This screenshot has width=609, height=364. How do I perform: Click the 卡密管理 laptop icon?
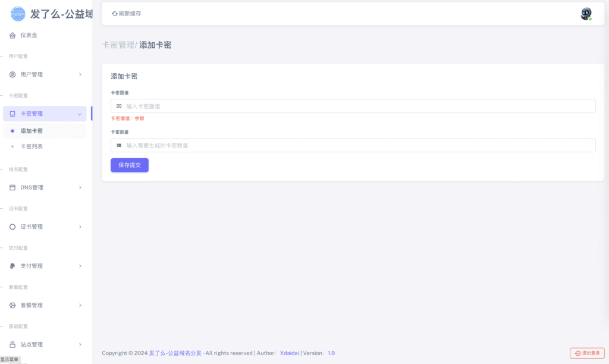pos(12,114)
